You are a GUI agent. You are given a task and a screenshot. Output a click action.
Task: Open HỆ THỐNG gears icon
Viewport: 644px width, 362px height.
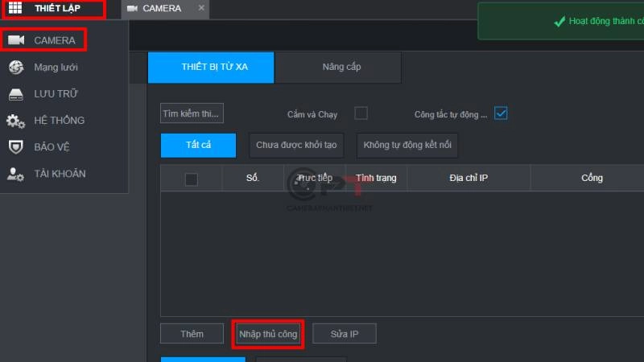(15, 121)
